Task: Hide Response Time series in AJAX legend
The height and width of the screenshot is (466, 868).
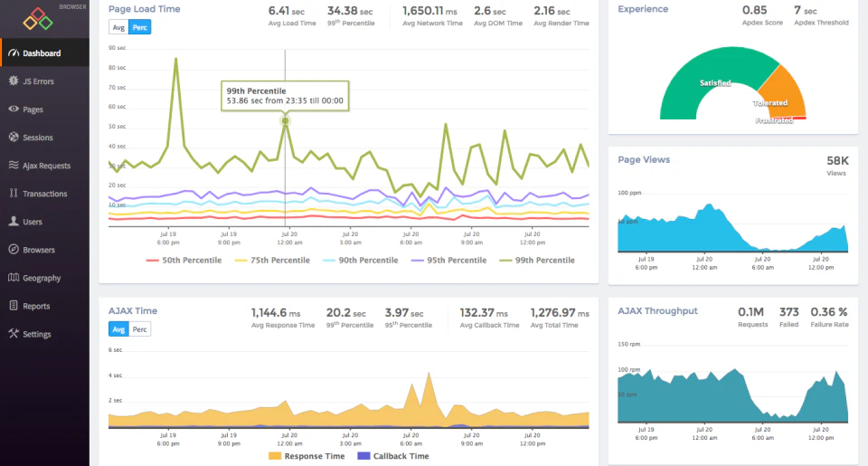Action: click(x=307, y=456)
